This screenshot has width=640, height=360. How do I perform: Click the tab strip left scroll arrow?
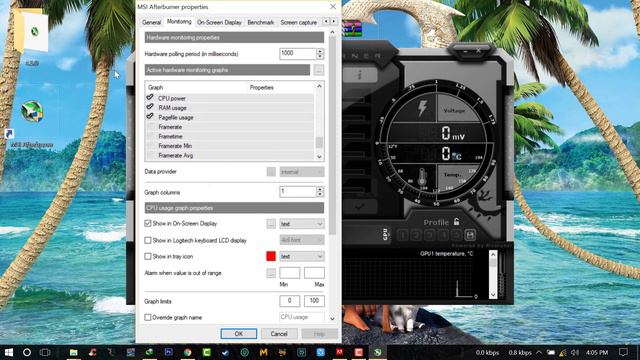[x=326, y=21]
